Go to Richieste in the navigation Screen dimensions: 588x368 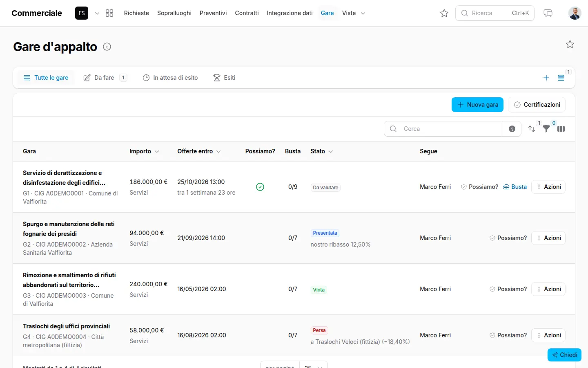click(136, 13)
